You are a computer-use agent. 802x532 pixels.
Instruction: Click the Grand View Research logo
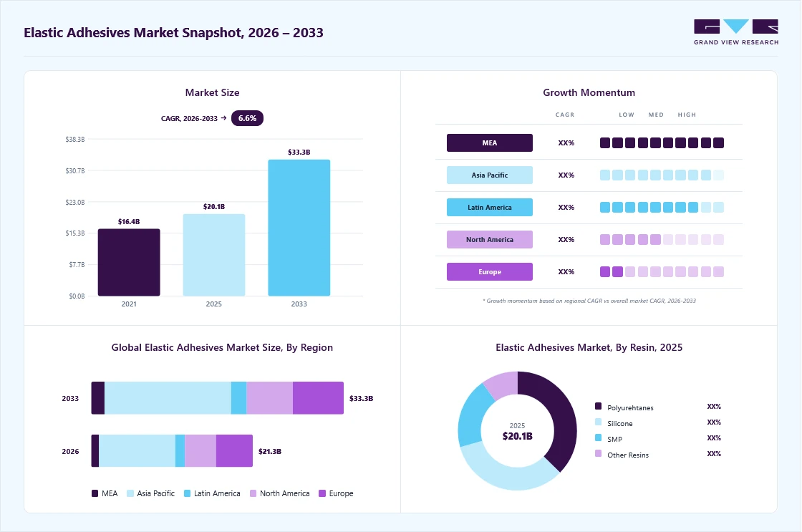[x=736, y=32]
